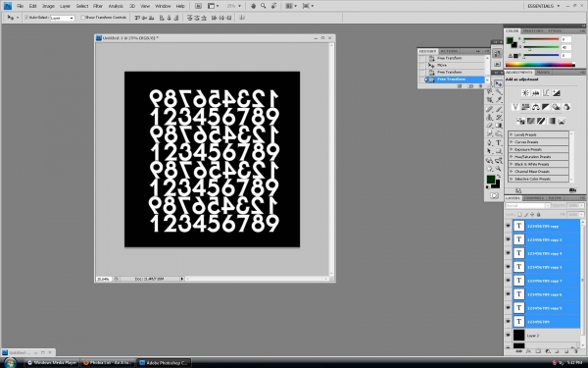The image size is (588, 368).
Task: Open the Image menu
Action: (x=48, y=6)
